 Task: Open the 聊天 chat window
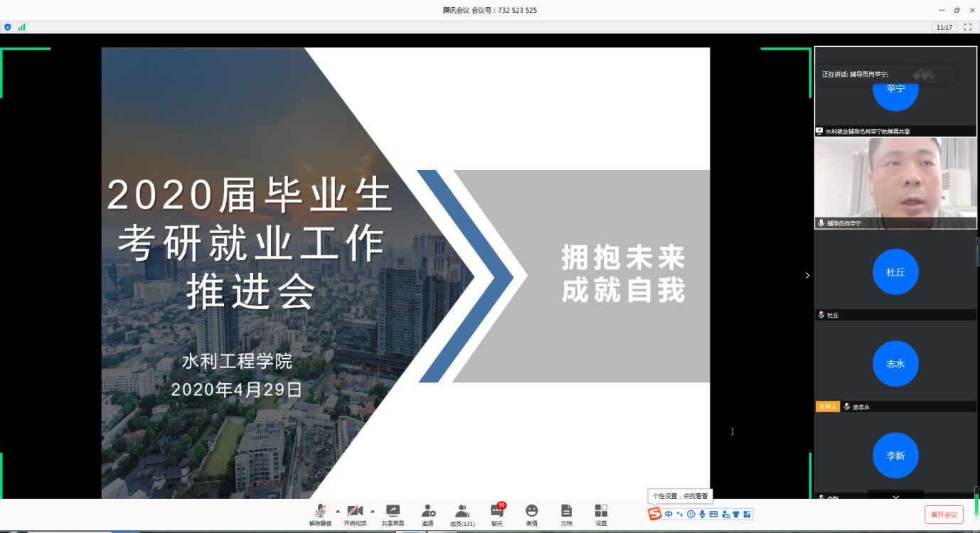[x=496, y=515]
